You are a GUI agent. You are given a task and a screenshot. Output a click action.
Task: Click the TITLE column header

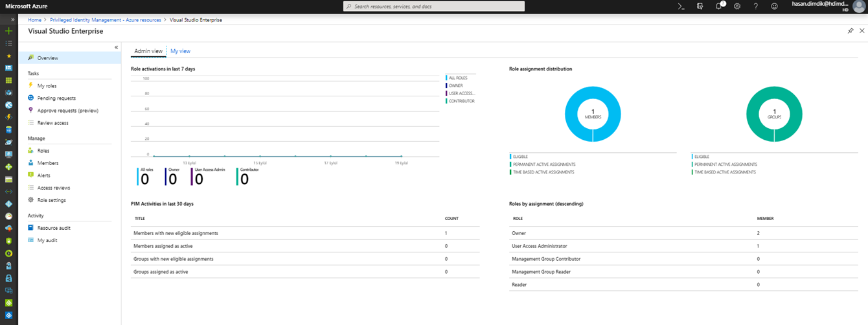[140, 218]
